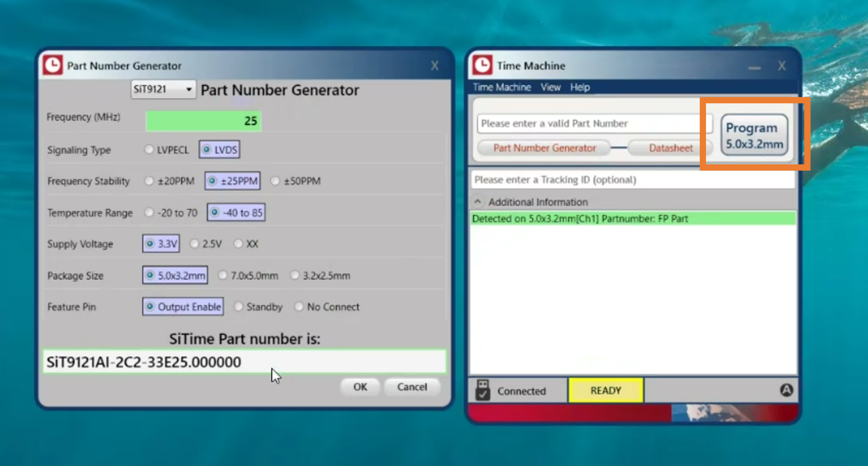Set feature pin to No Connect
868x466 pixels.
pyautogui.click(x=327, y=307)
